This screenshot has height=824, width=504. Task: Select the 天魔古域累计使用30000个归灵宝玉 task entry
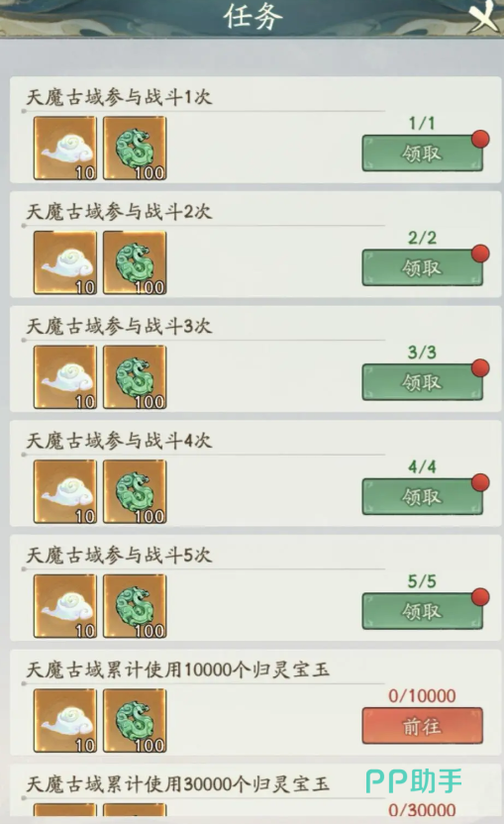pos(255,791)
